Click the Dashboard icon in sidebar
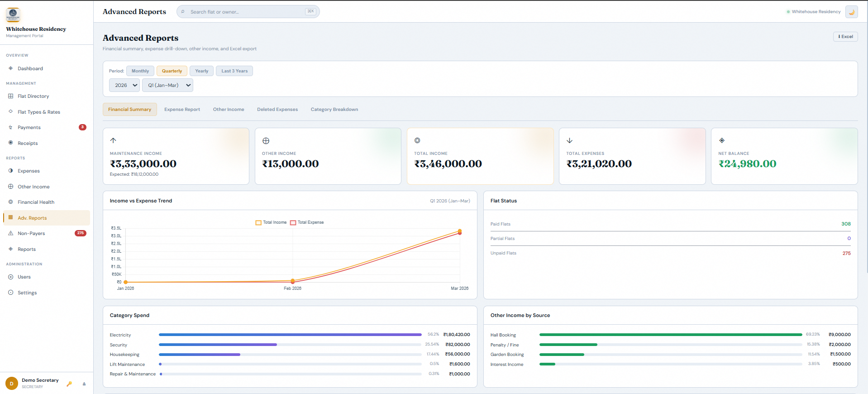 pos(11,68)
